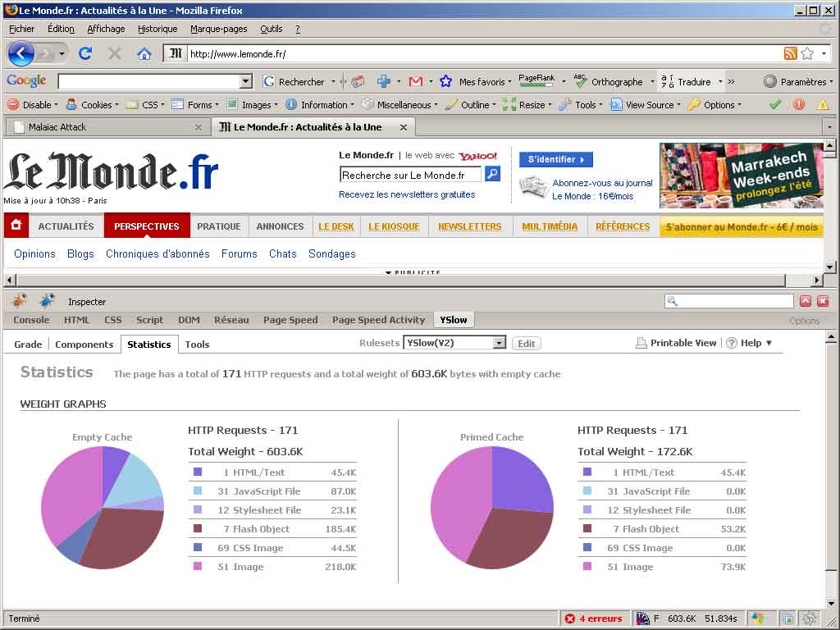Viewport: 840px width, 630px height.
Task: Click the green checkmark validation icon
Action: pyautogui.click(x=774, y=104)
